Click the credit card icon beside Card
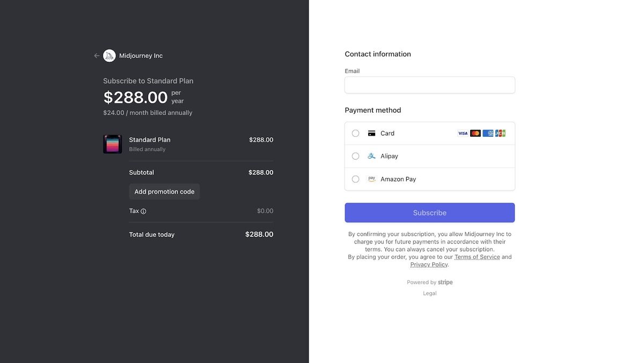The height and width of the screenshot is (363, 644). (x=371, y=134)
